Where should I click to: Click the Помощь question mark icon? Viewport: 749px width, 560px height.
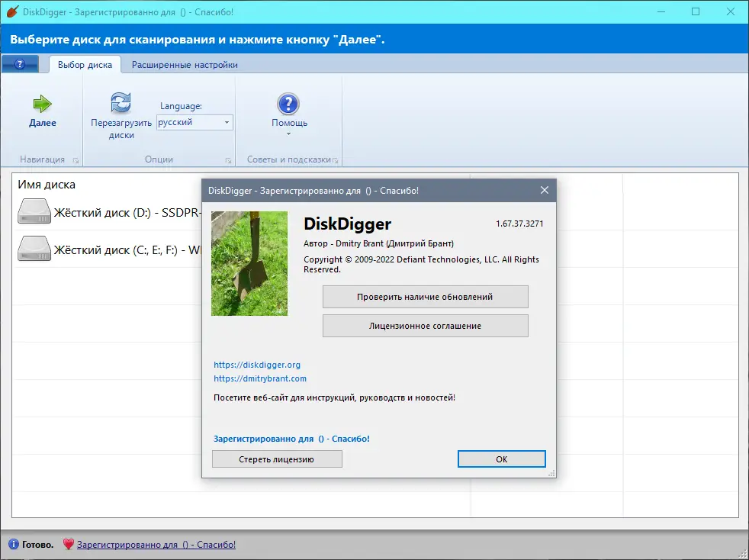(288, 104)
